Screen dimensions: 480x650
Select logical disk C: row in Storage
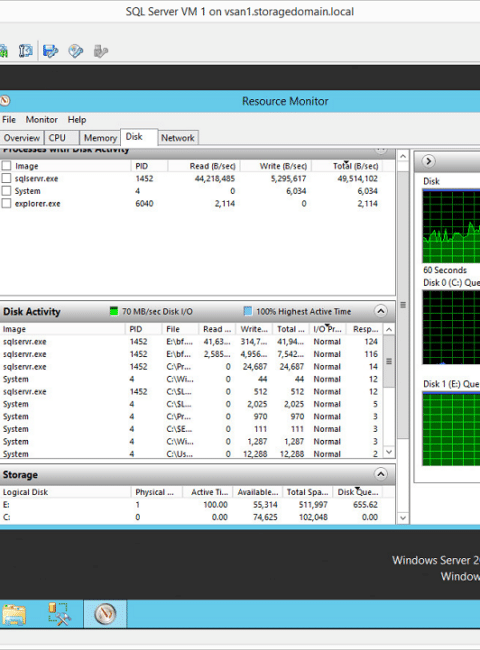[191, 517]
